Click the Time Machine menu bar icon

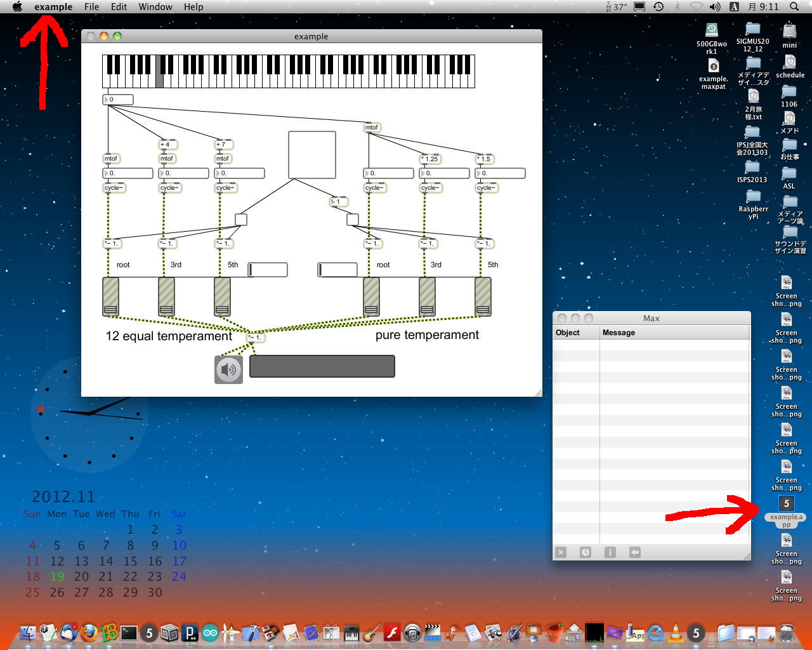click(x=658, y=7)
